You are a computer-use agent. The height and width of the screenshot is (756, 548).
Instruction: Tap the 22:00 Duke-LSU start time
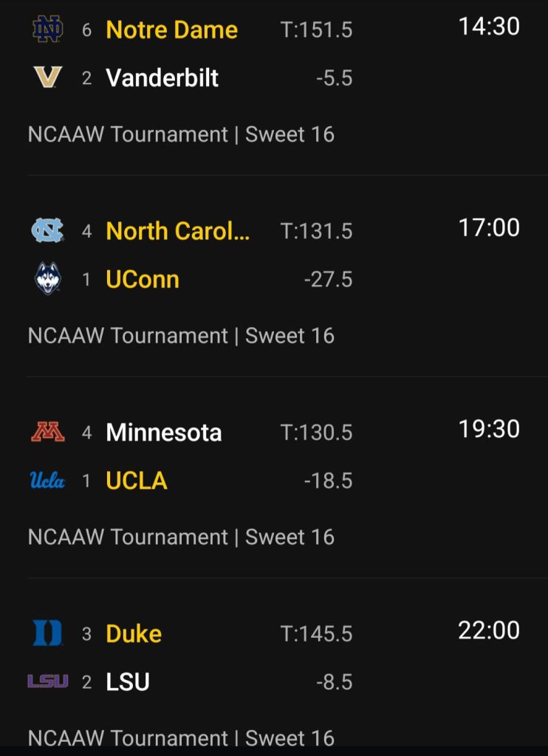[489, 630]
